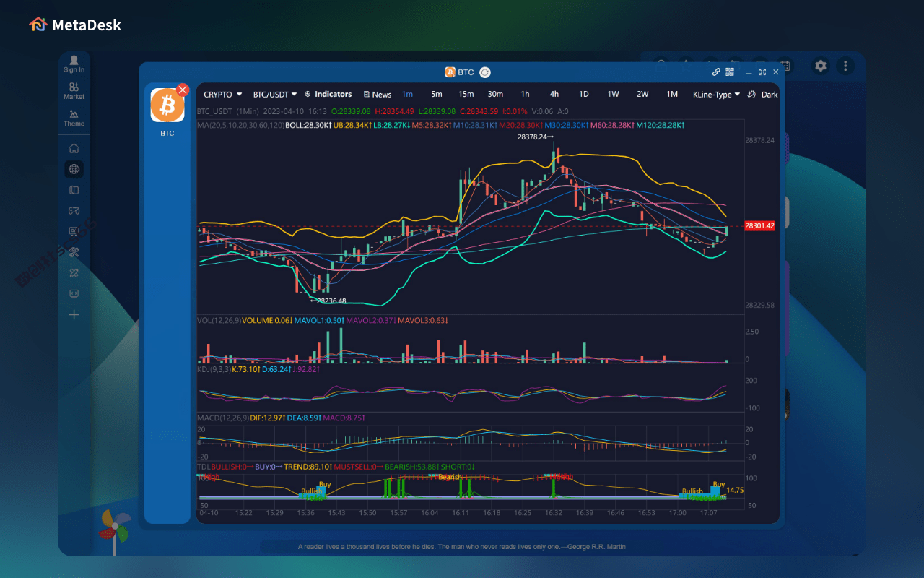The height and width of the screenshot is (578, 924).
Task: Click the 28378.24 high price marker on chart
Action: (536, 137)
